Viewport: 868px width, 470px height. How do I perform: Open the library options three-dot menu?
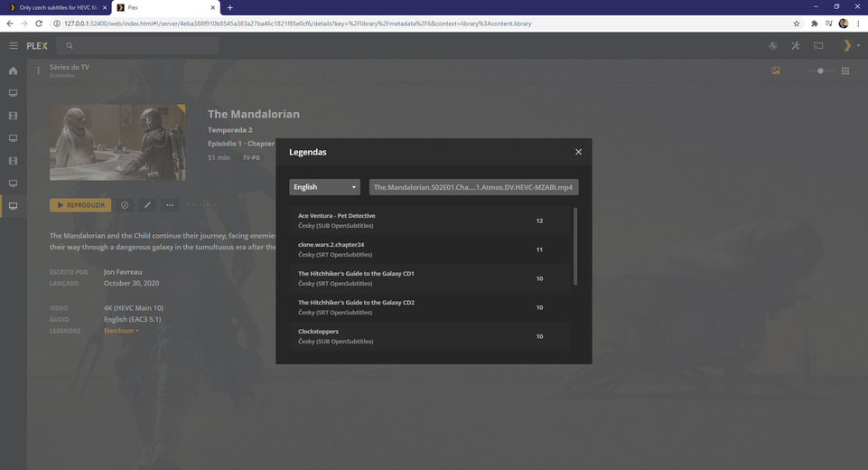point(38,70)
